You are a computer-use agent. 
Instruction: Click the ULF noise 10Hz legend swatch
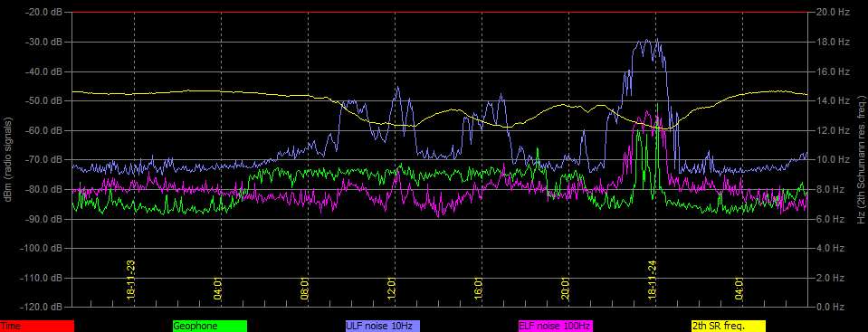[x=383, y=327]
